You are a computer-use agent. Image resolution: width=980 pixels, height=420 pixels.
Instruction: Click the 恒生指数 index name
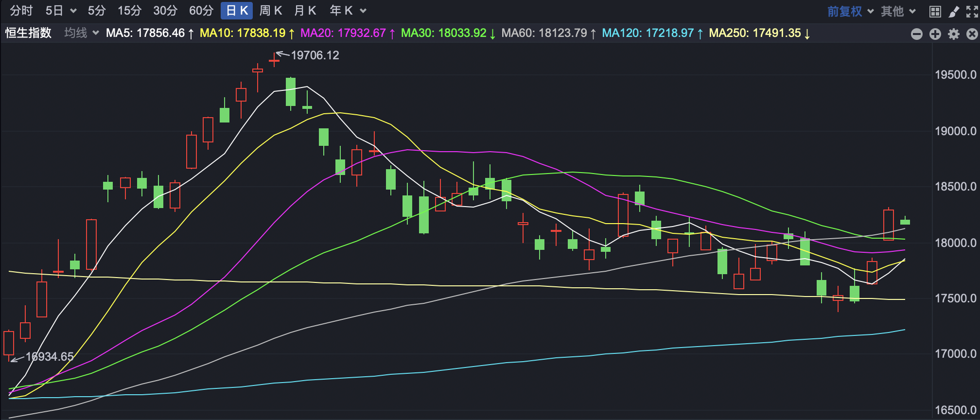click(x=28, y=33)
